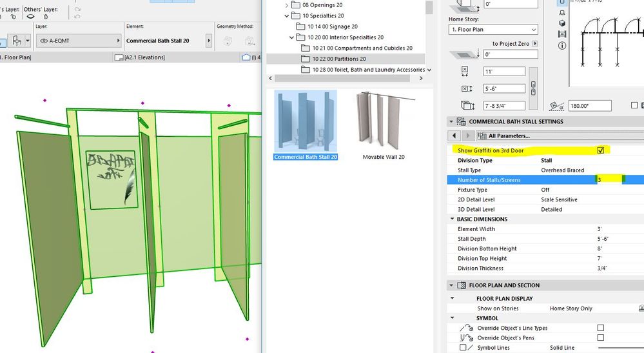Image resolution: width=644 pixels, height=353 pixels.
Task: Toggle the dimension chain link button
Action: coord(533,88)
